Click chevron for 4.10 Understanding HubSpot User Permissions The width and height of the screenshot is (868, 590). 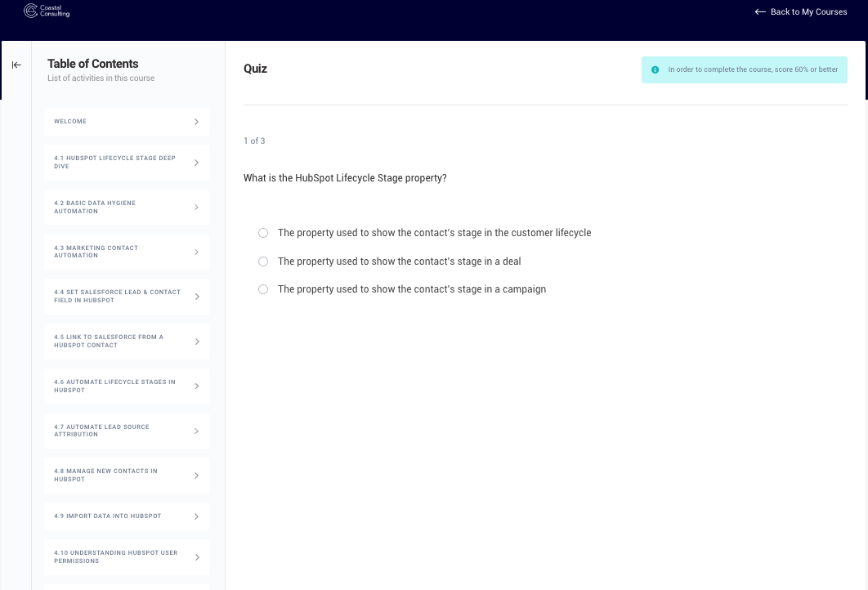[196, 557]
